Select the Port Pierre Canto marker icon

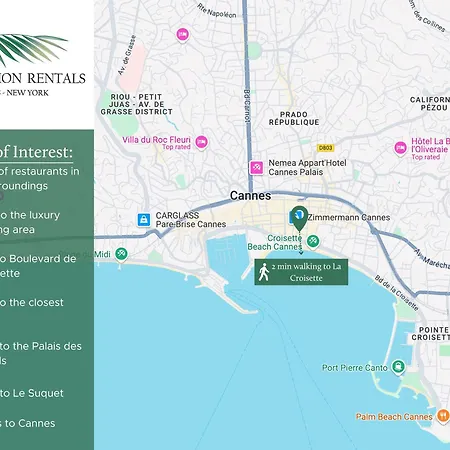click(x=398, y=367)
